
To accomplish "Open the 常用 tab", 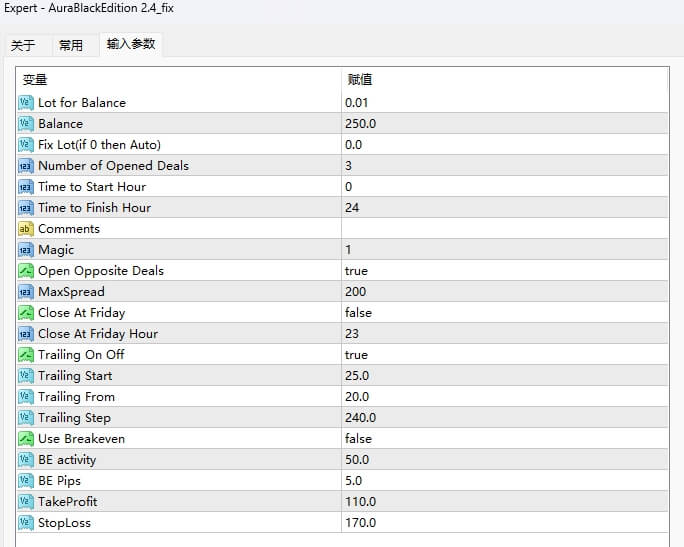I will click(x=71, y=46).
